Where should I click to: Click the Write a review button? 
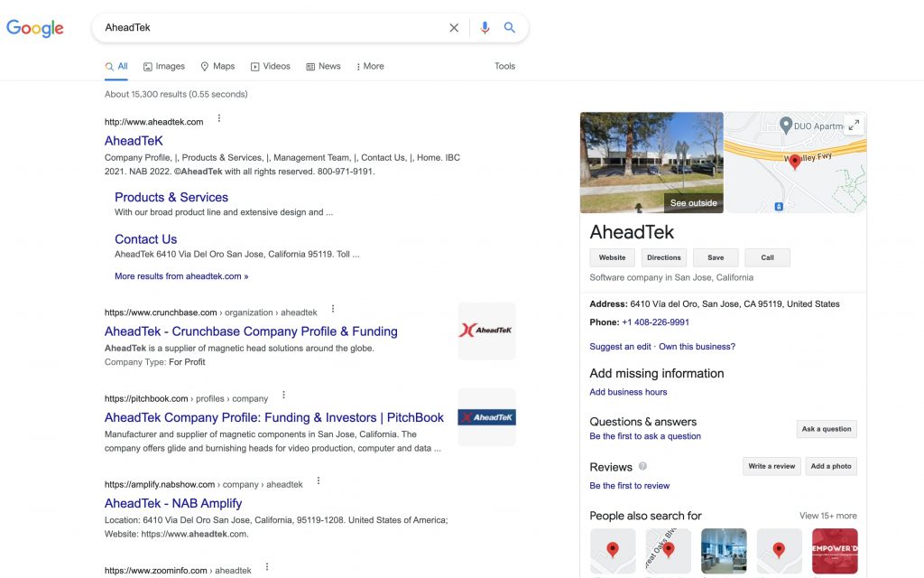pyautogui.click(x=772, y=467)
